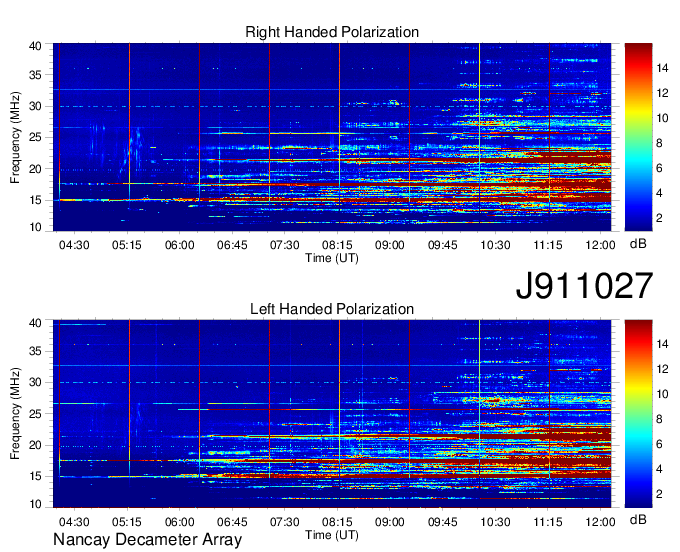Click the 06:00 time tick of Left Handed plot

click(180, 522)
